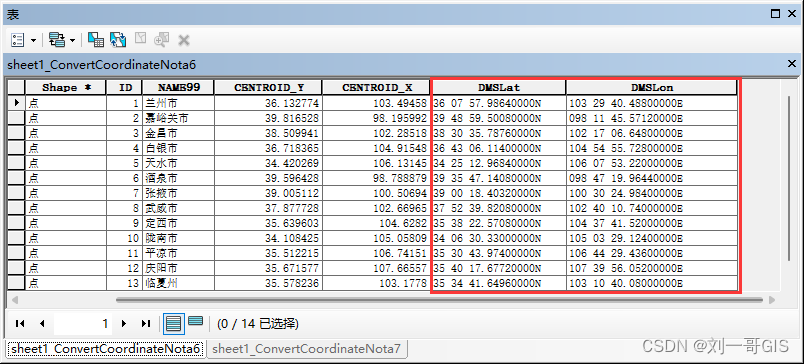Click the Select By Attributes icon
Screen dimensions: 804x364
tap(95, 40)
